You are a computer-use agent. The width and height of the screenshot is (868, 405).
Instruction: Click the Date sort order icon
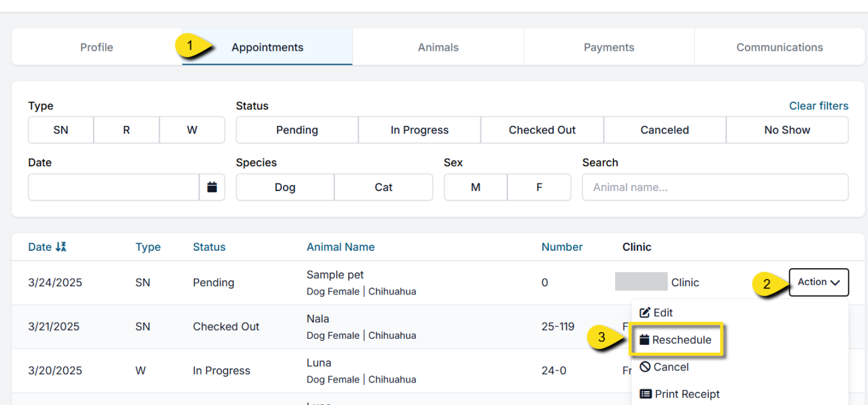[61, 247]
